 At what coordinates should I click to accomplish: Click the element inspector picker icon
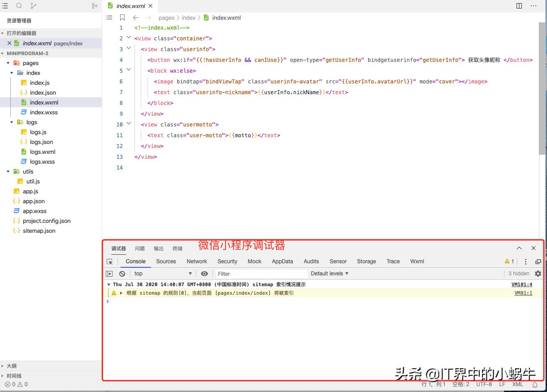tap(110, 261)
